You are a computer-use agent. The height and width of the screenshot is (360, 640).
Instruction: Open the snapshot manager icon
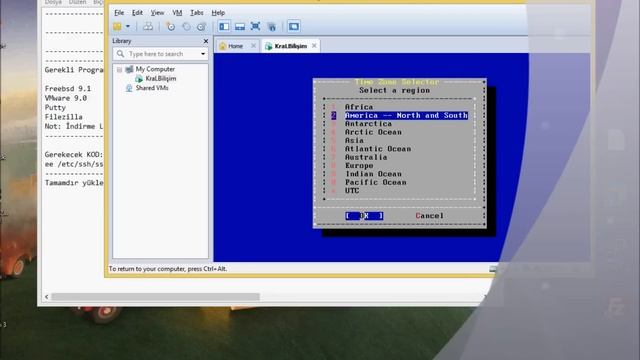point(201,27)
